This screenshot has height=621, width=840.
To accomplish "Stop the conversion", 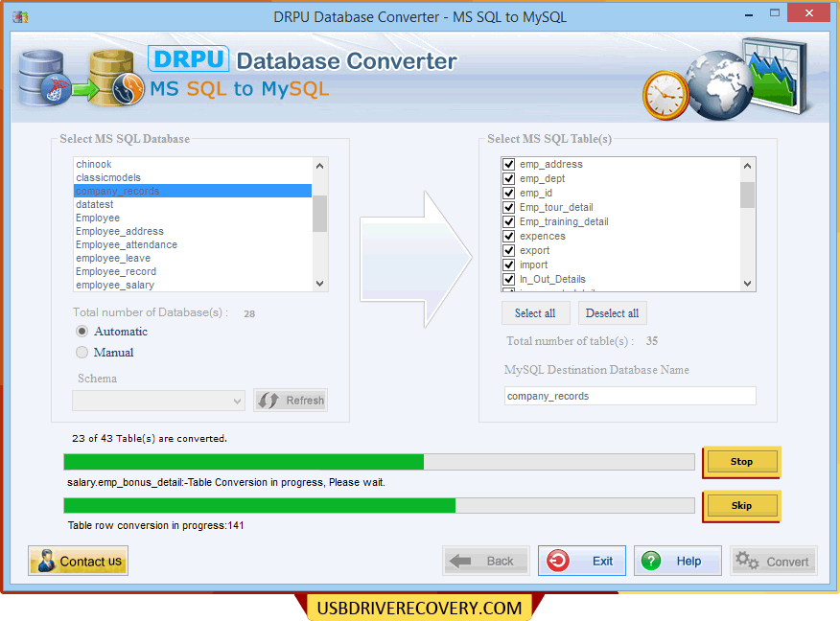I will click(x=741, y=462).
